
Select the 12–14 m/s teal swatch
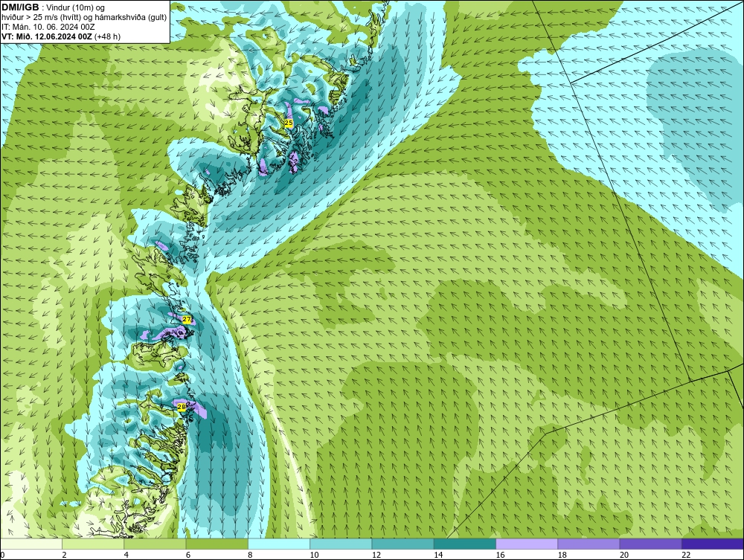(x=403, y=544)
